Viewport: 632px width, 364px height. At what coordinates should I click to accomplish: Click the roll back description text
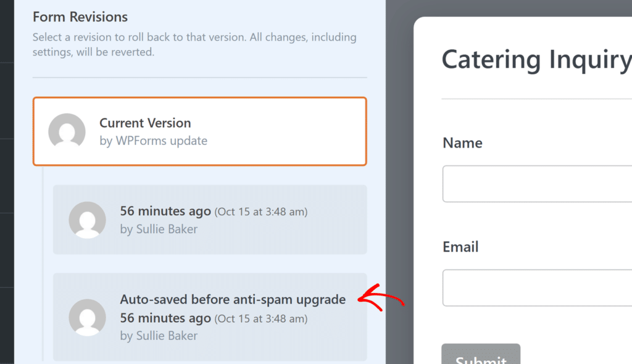(x=194, y=44)
